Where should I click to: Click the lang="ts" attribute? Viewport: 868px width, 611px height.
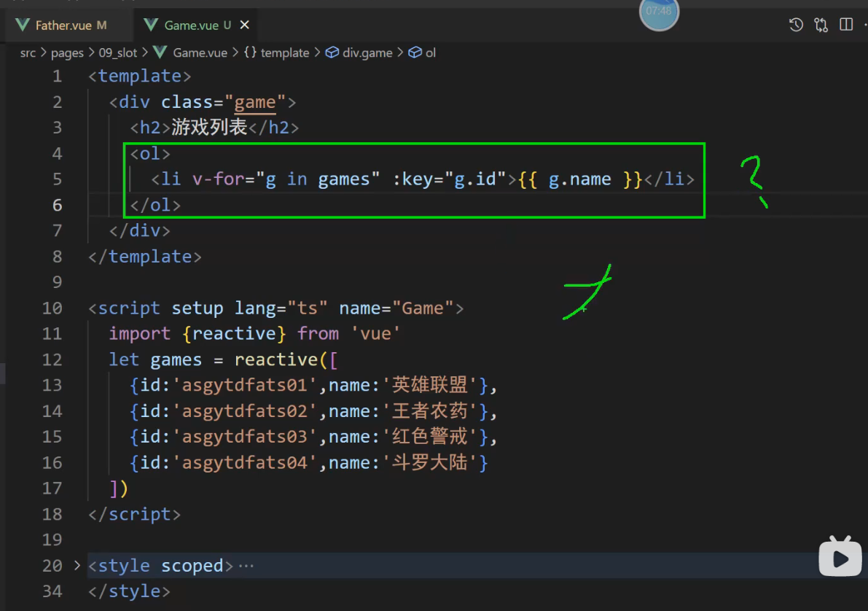(x=281, y=308)
